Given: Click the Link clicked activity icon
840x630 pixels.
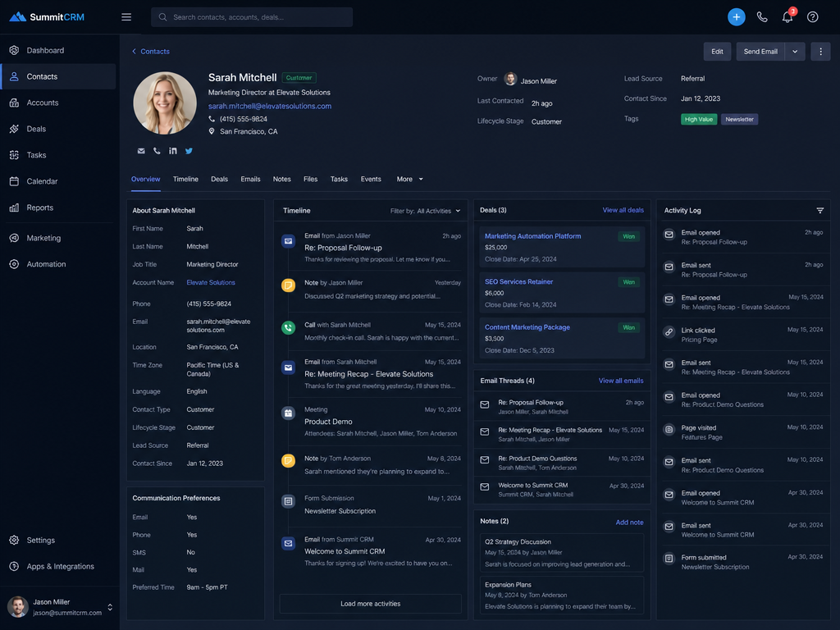Looking at the screenshot, I should click(x=669, y=331).
